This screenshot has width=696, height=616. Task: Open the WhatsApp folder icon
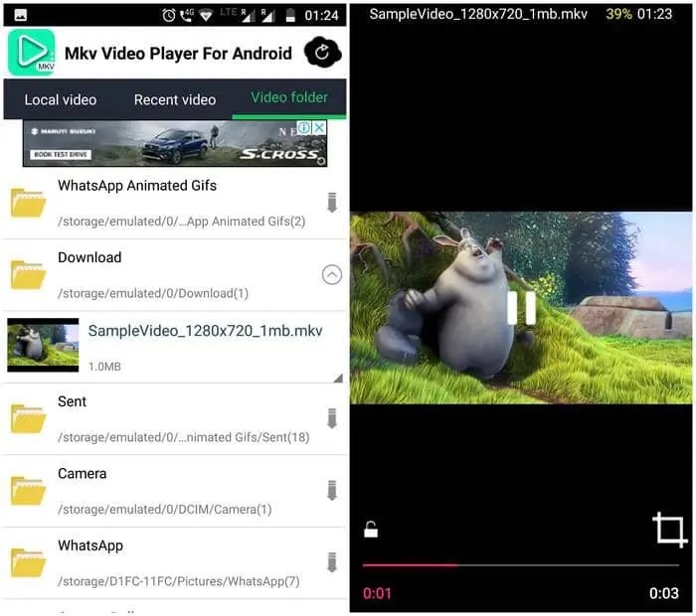(29, 562)
